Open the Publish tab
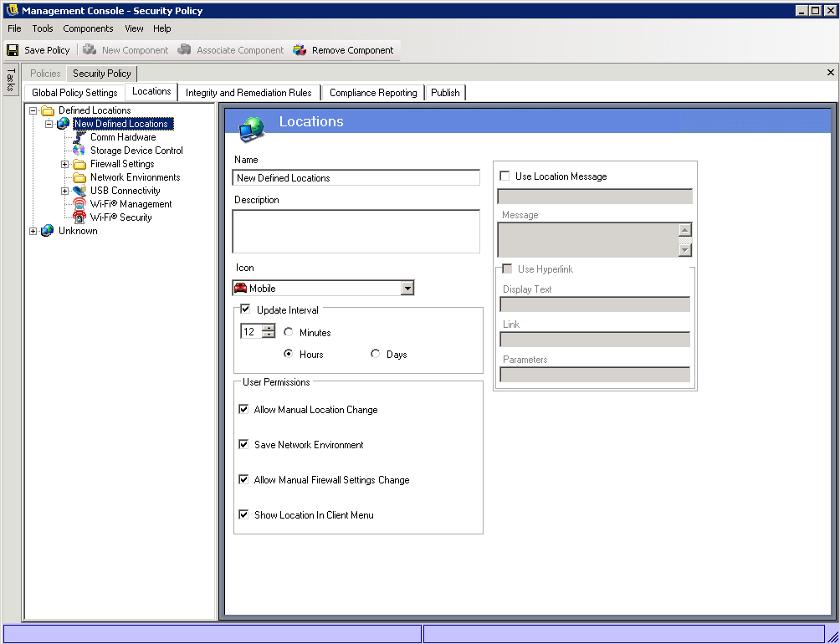This screenshot has height=644, width=840. (x=445, y=93)
